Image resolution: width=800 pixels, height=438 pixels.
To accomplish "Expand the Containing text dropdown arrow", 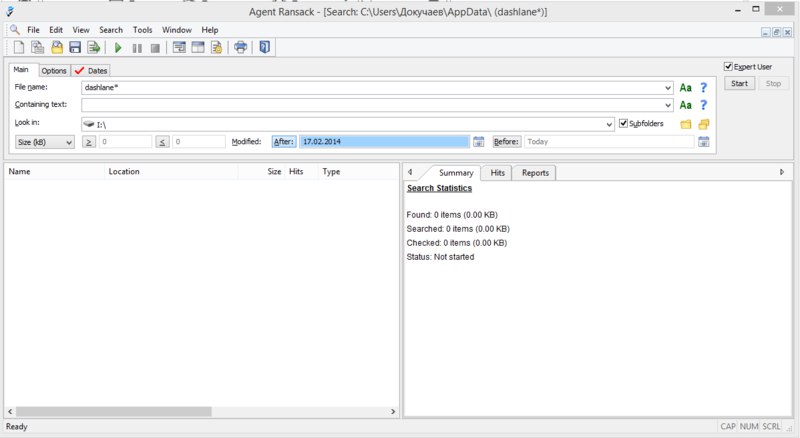I will (x=667, y=105).
